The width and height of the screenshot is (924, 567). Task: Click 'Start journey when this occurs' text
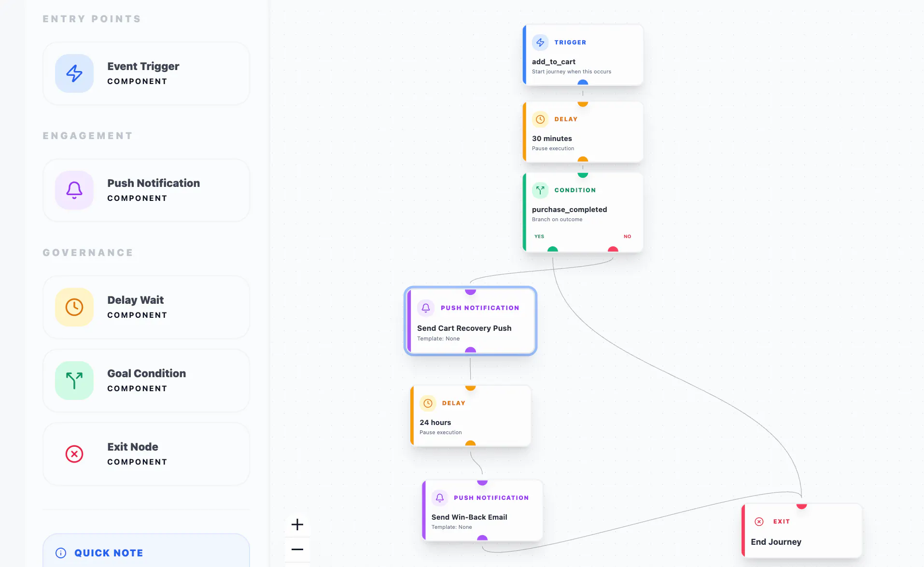(572, 71)
